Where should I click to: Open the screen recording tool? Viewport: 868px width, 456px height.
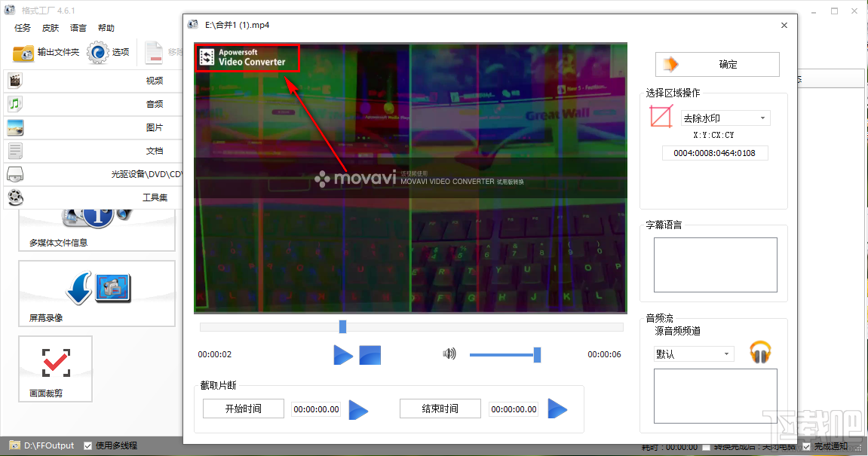97,294
